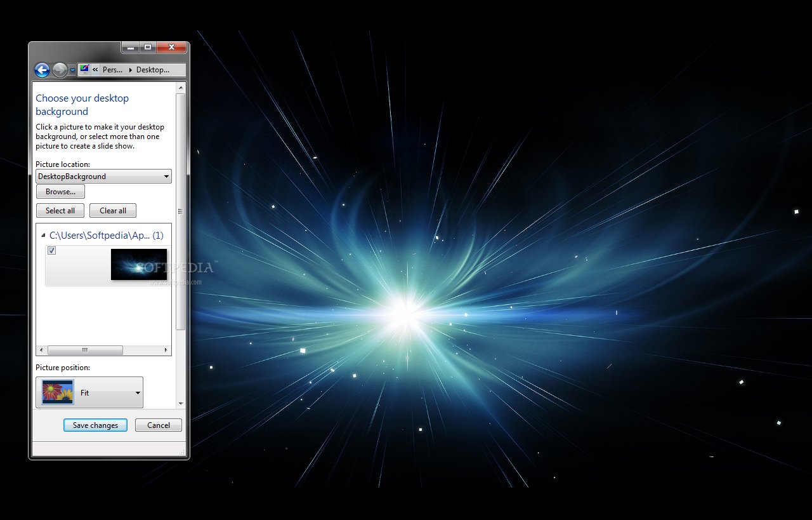
Task: Expand the hidden breadcrumb chevrons
Action: [x=95, y=70]
